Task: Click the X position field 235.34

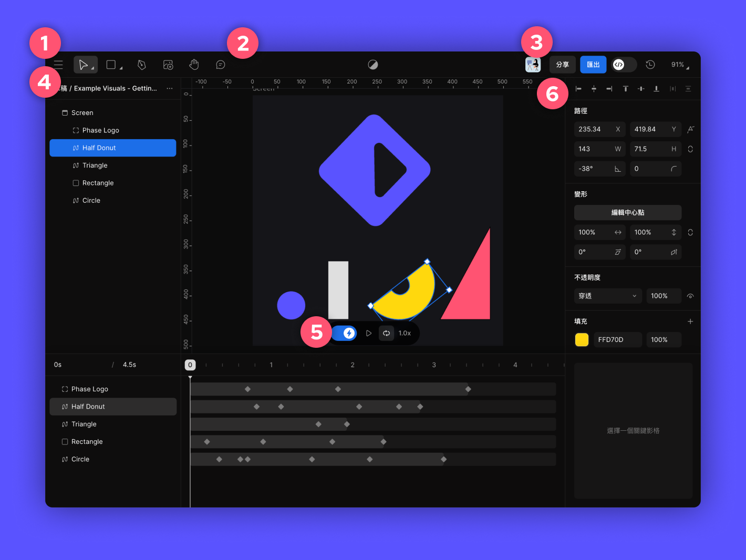Action: 599,129
